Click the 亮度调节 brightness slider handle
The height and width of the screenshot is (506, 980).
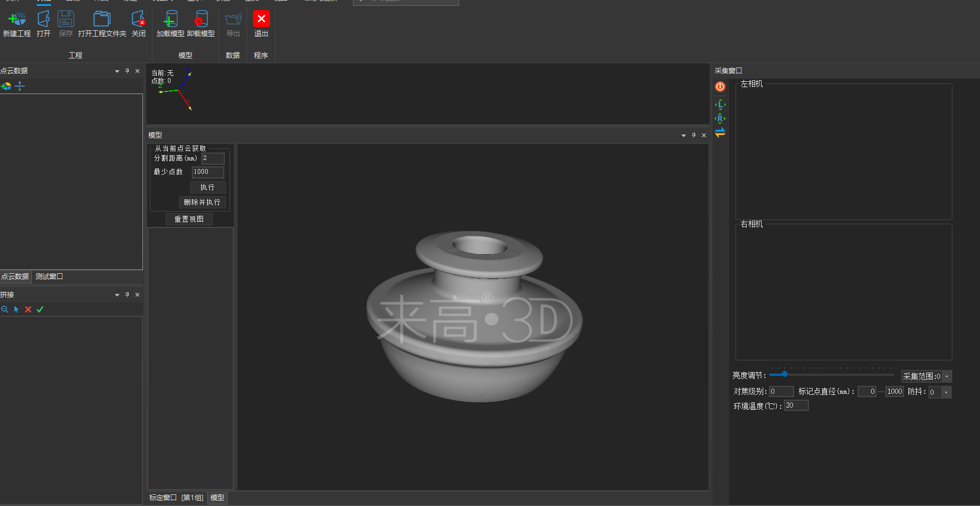784,375
